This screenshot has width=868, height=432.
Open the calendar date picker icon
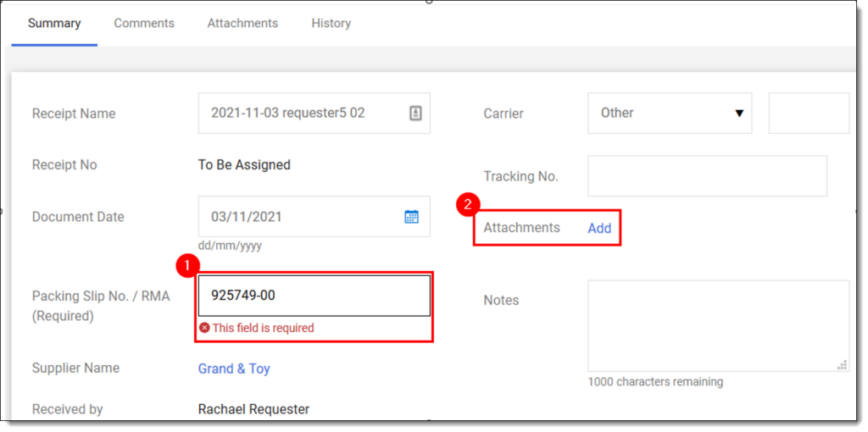(411, 217)
